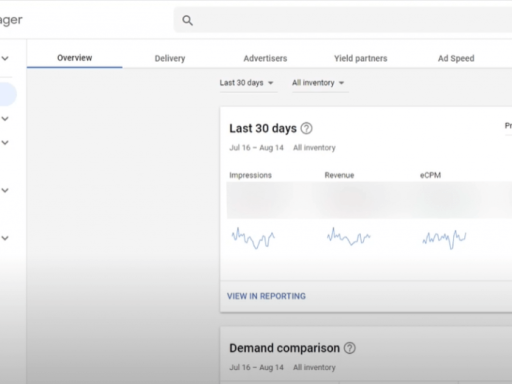
Task: Expand the All inventory filter dropdown
Action: pos(318,83)
